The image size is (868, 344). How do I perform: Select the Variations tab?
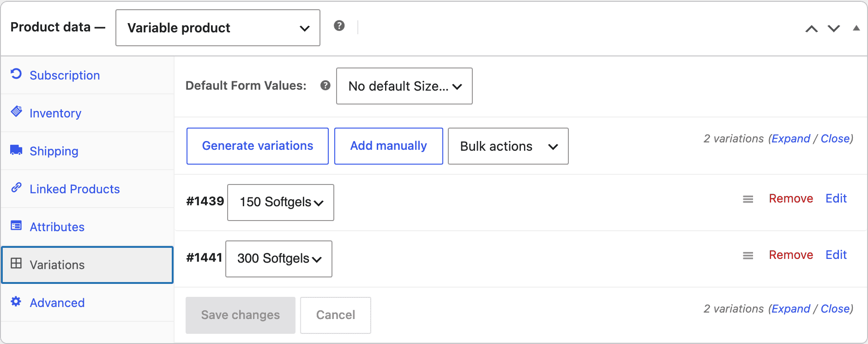coord(87,265)
